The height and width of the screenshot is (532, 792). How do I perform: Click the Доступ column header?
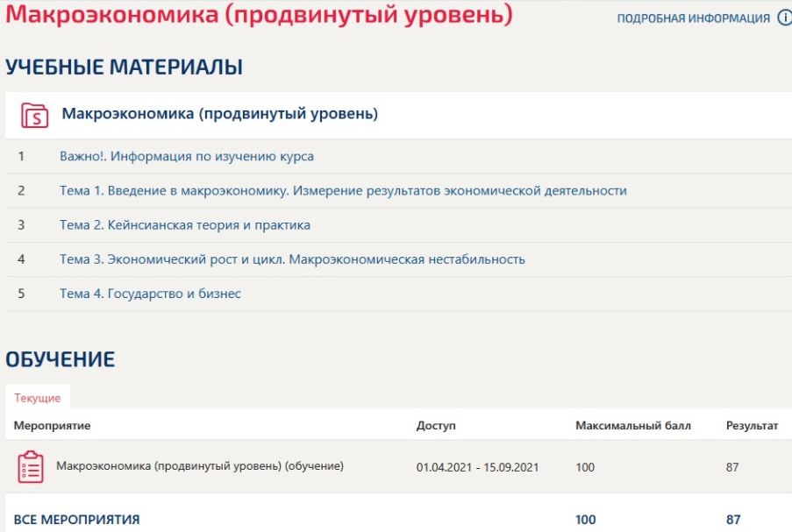436,425
